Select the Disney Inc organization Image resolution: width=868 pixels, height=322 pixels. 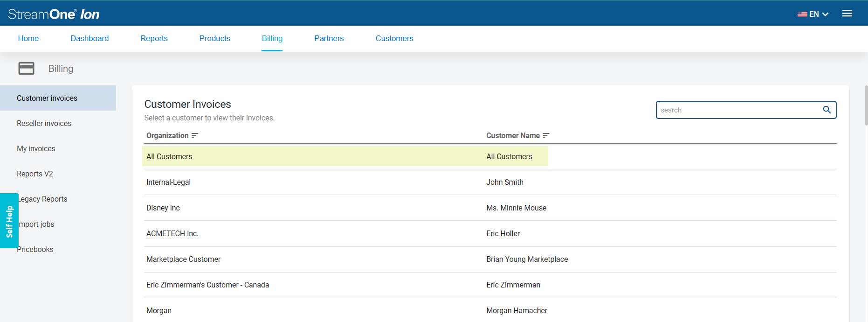point(163,208)
